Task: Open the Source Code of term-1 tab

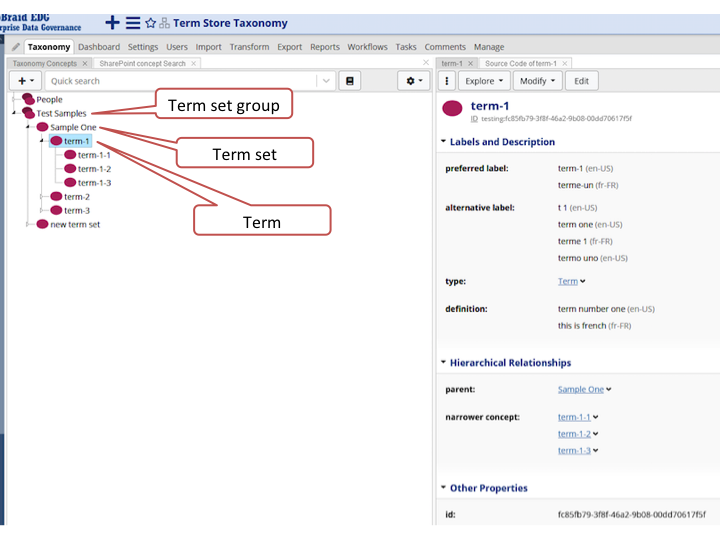Action: 520,64
